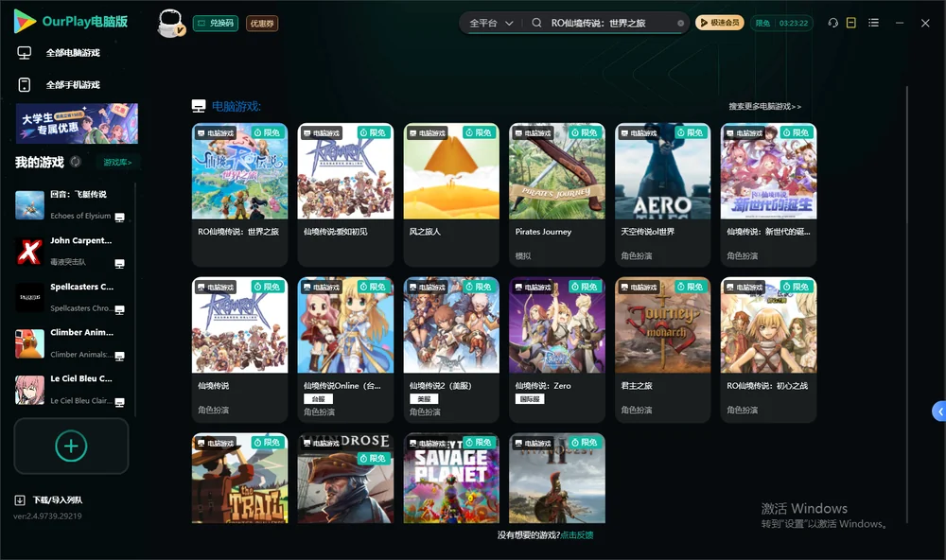This screenshot has width=946, height=560.
Task: Click the Echoes of Elysium game icon
Action: pos(29,205)
